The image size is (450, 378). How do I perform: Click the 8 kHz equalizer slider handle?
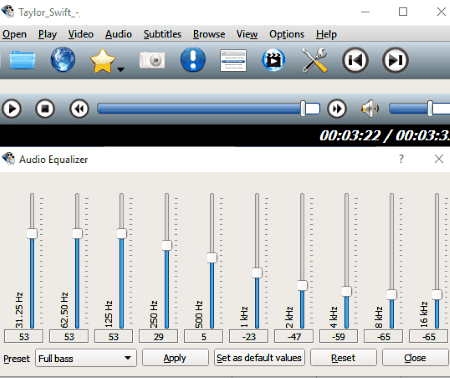(392, 294)
